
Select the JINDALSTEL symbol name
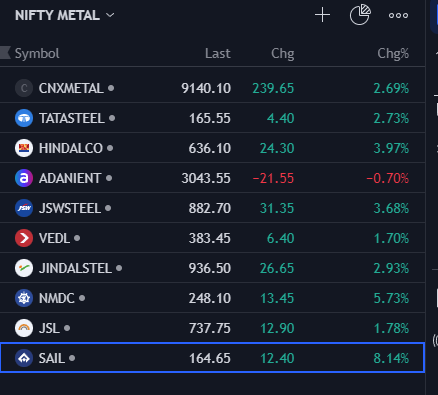point(75,268)
